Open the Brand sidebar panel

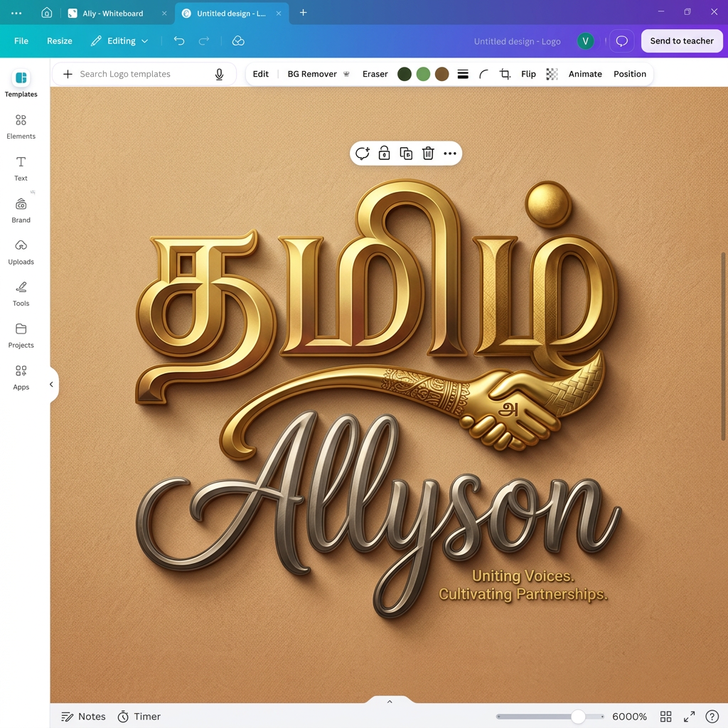(21, 210)
